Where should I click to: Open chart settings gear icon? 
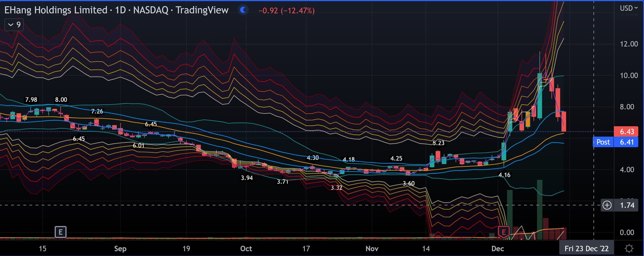tap(629, 249)
